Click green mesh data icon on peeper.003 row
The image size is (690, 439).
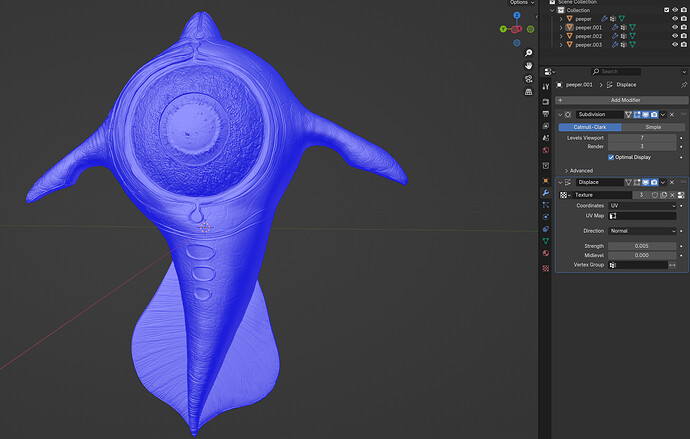click(x=632, y=45)
